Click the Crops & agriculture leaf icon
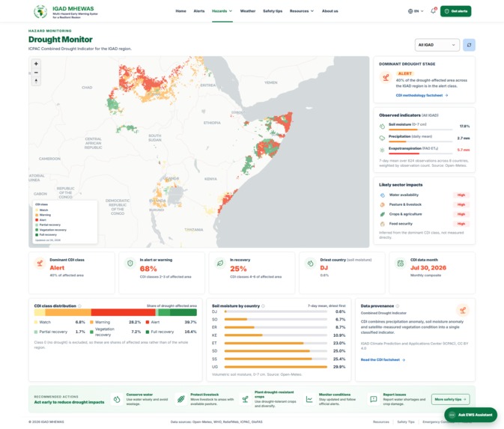The image size is (504, 429). [383, 214]
